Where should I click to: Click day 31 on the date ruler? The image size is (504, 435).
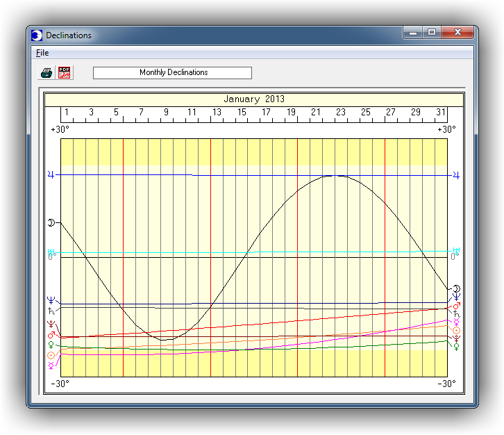point(441,112)
